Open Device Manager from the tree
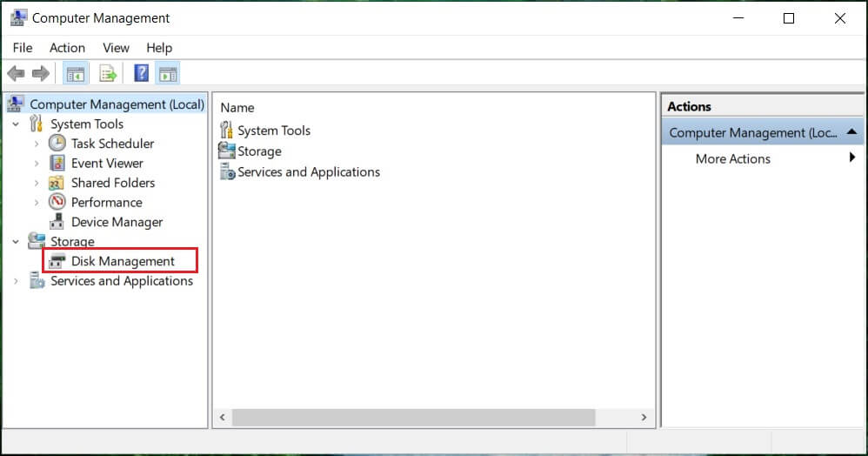The image size is (868, 456). click(117, 222)
